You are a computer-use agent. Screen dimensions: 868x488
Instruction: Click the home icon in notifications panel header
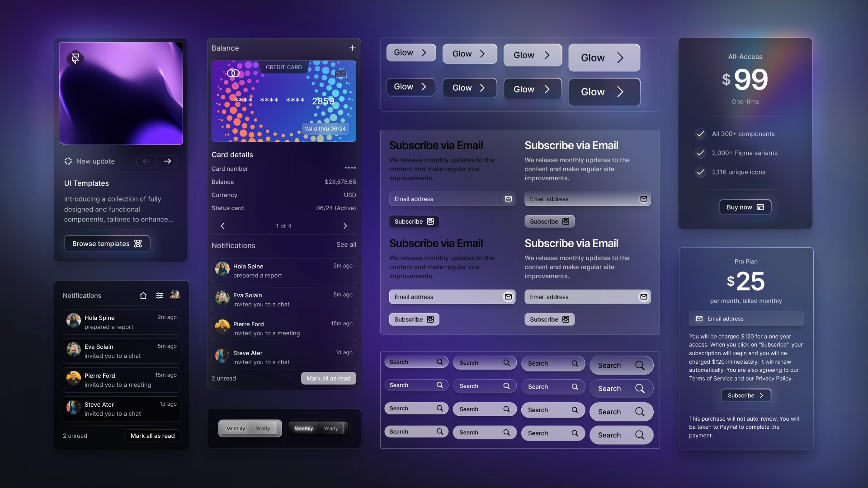tap(142, 296)
